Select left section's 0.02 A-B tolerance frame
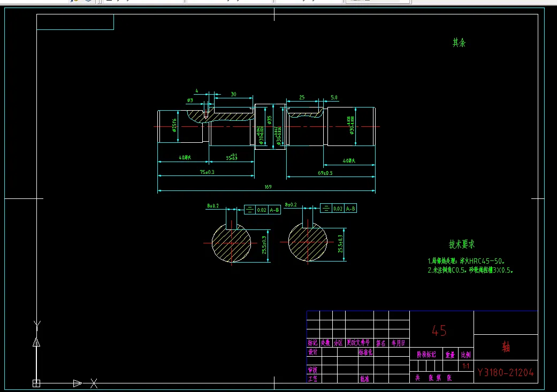Image resolution: width=557 pixels, height=392 pixels. point(263,210)
